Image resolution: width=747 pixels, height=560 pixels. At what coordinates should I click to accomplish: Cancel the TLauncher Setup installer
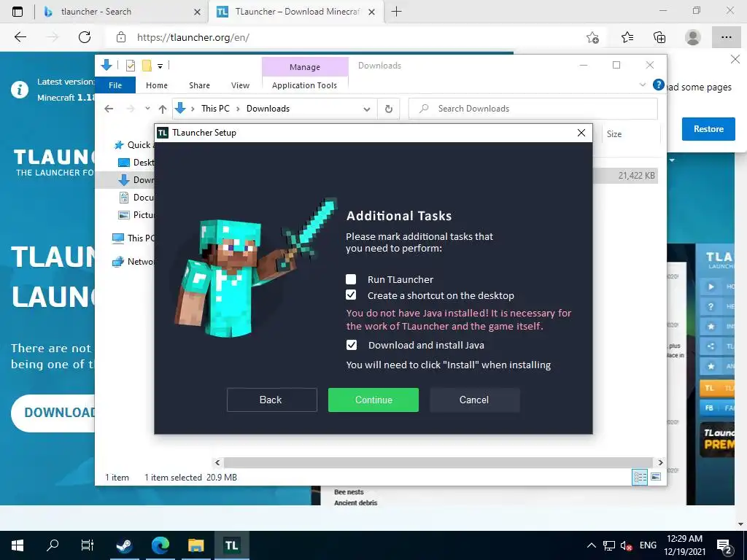click(x=474, y=400)
